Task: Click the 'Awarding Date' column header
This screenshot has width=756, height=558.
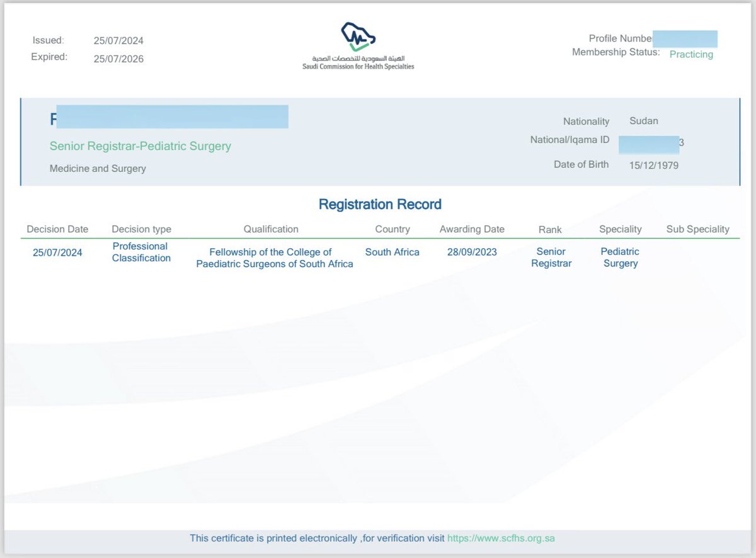Action: click(472, 229)
